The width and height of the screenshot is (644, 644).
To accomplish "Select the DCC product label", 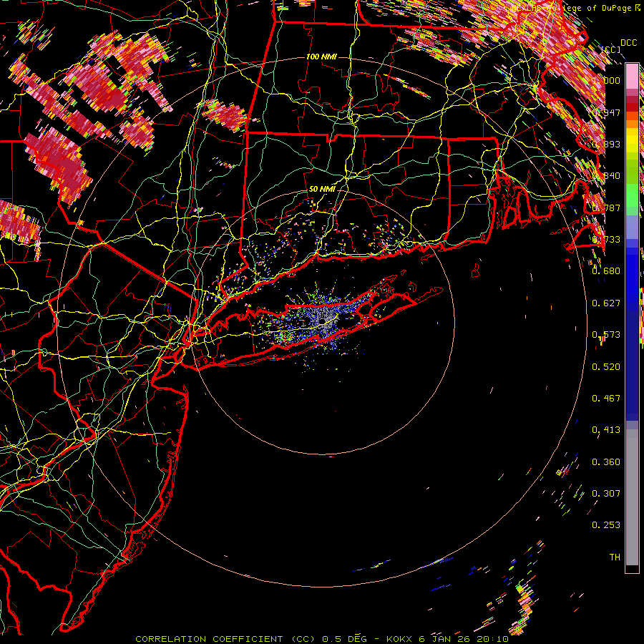I will pyautogui.click(x=628, y=43).
